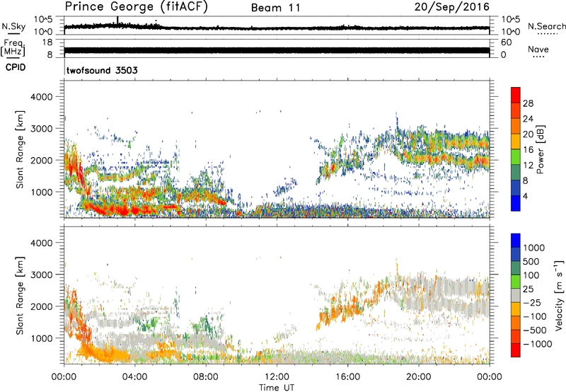The height and width of the screenshot is (392, 566).
Task: Click the '16' tick on the Power scale
Action: pyautogui.click(x=528, y=150)
